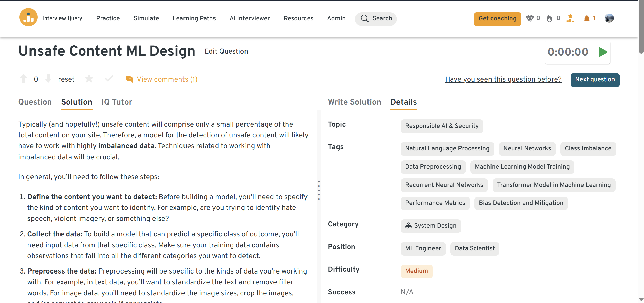Open the diamond gems counter

(530, 18)
